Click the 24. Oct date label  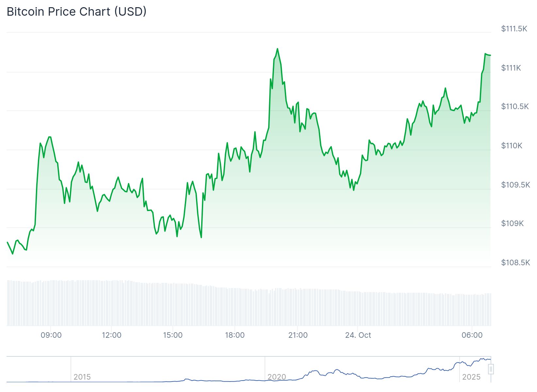[x=358, y=335]
